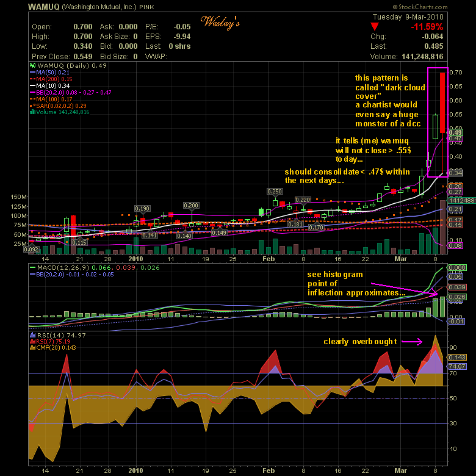
Task: Click the Chg value -0.064
Action: coord(432,37)
